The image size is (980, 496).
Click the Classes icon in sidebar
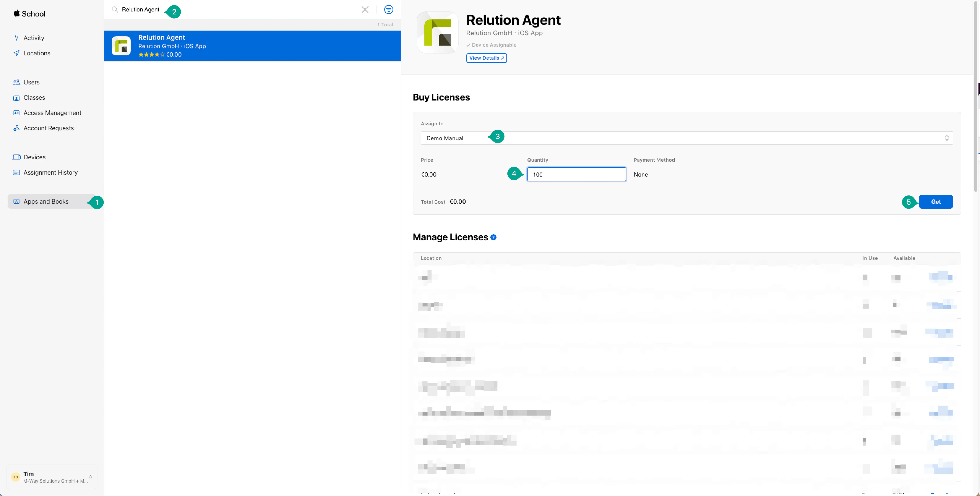[x=16, y=98]
